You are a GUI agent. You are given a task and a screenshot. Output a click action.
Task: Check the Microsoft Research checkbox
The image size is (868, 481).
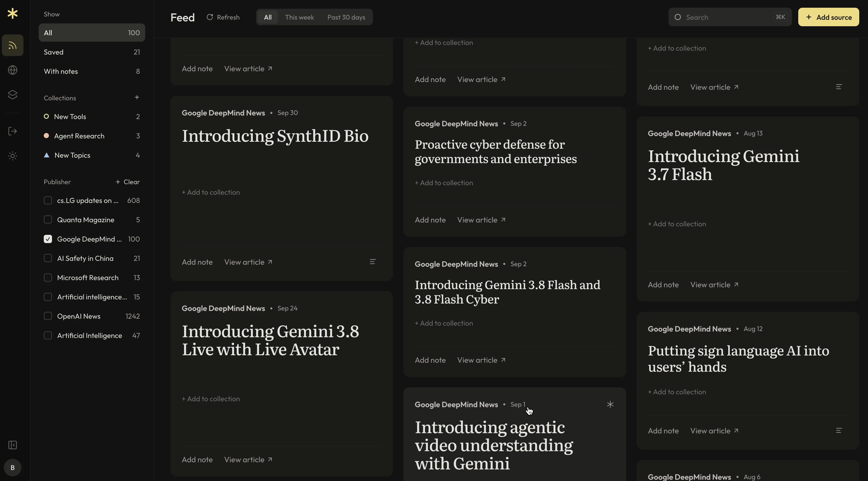click(x=48, y=278)
